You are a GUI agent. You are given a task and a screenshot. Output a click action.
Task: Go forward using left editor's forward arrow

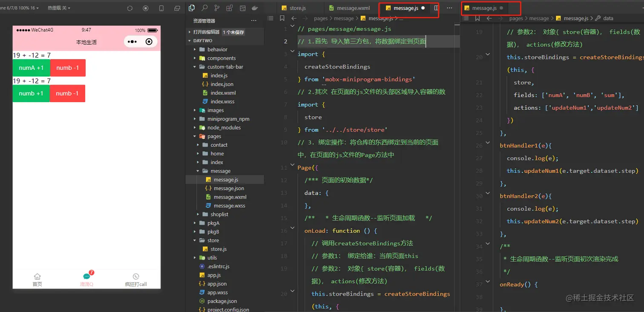tap(305, 18)
